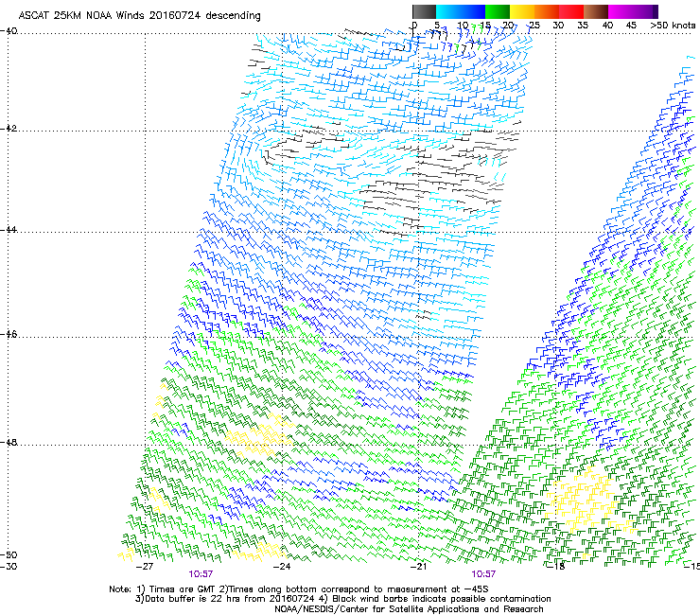The width and height of the screenshot is (700, 615).
Task: Click the magenta 40-45 knots legend segment
Action: (x=621, y=11)
